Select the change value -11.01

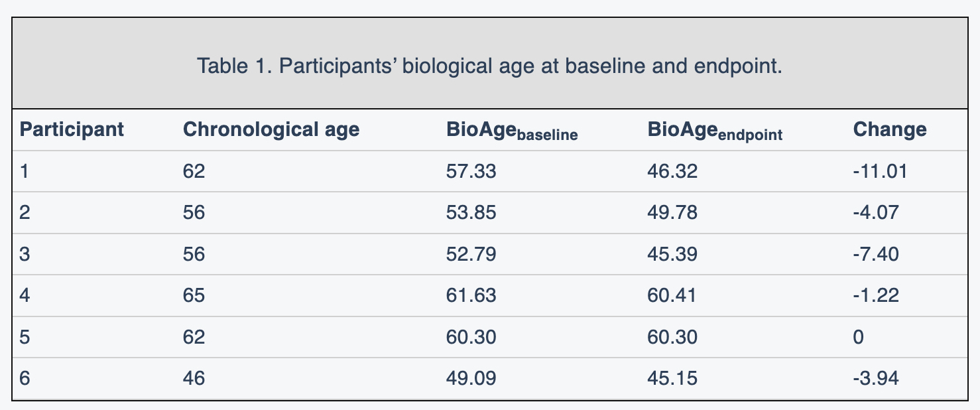click(880, 172)
